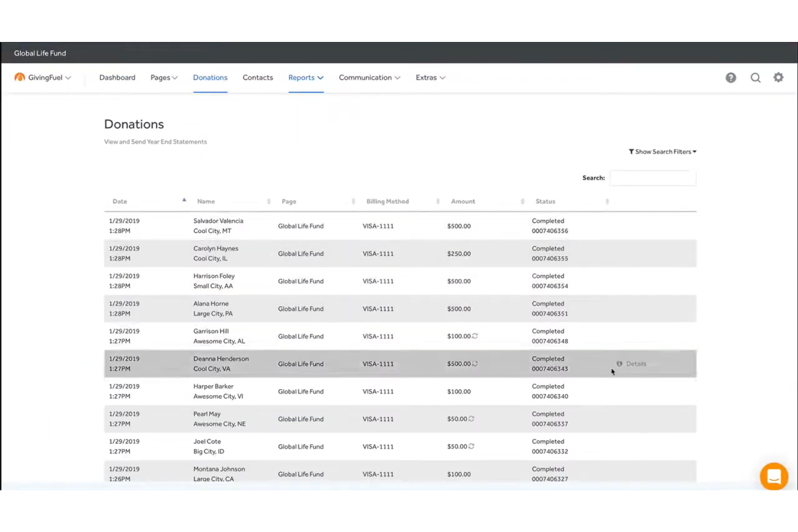Screen dimensions: 798x532
Task: Click the Page column header label
Action: click(x=289, y=202)
